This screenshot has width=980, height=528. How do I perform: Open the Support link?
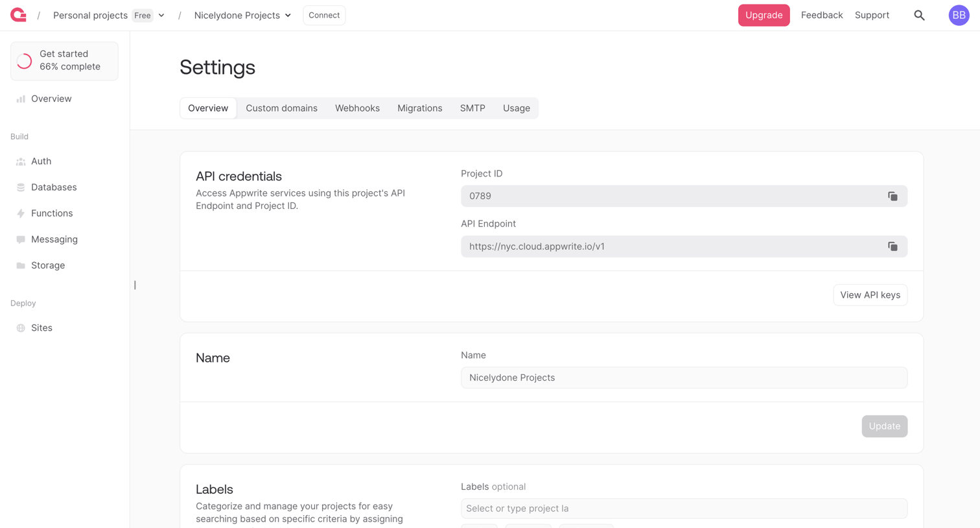[x=872, y=15]
